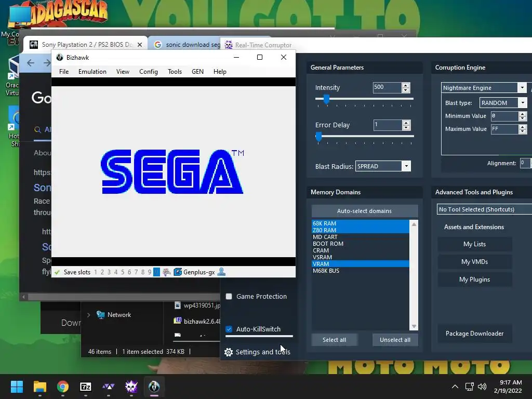Open My Plugins
532x399 pixels.
[474, 279]
